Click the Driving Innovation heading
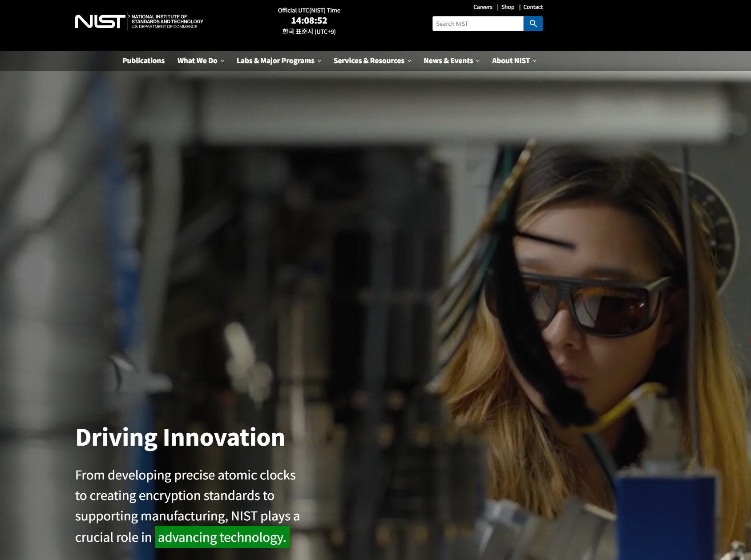This screenshot has height=560, width=751. tap(180, 437)
